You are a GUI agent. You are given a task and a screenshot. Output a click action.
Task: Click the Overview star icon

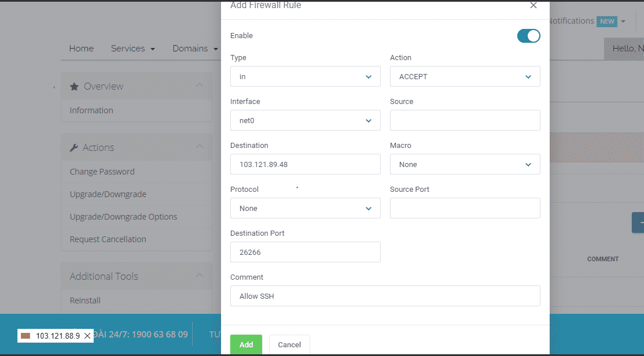click(74, 87)
